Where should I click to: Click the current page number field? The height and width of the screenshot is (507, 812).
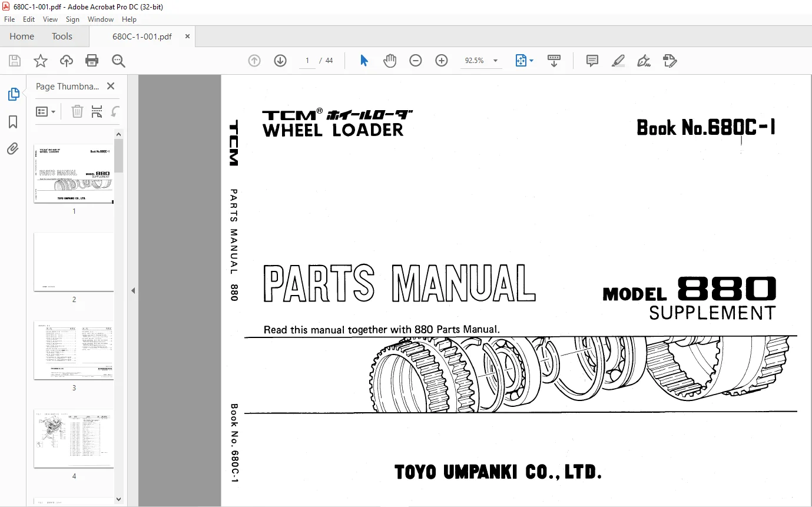(307, 61)
